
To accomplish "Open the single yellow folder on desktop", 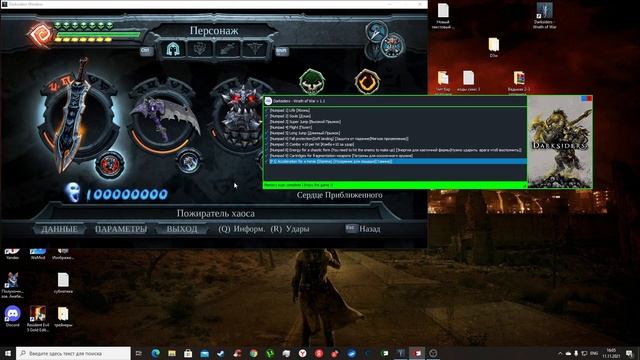I will point(493,47).
